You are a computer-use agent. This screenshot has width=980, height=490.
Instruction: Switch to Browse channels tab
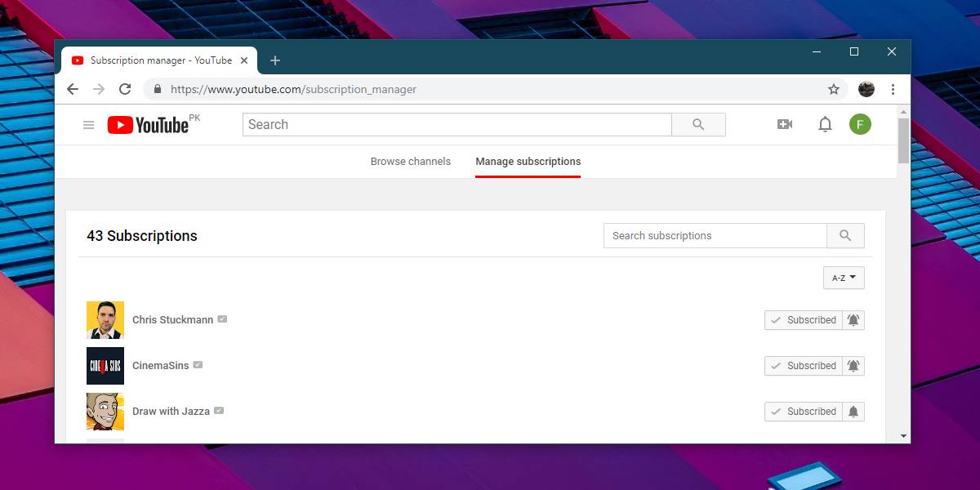411,162
